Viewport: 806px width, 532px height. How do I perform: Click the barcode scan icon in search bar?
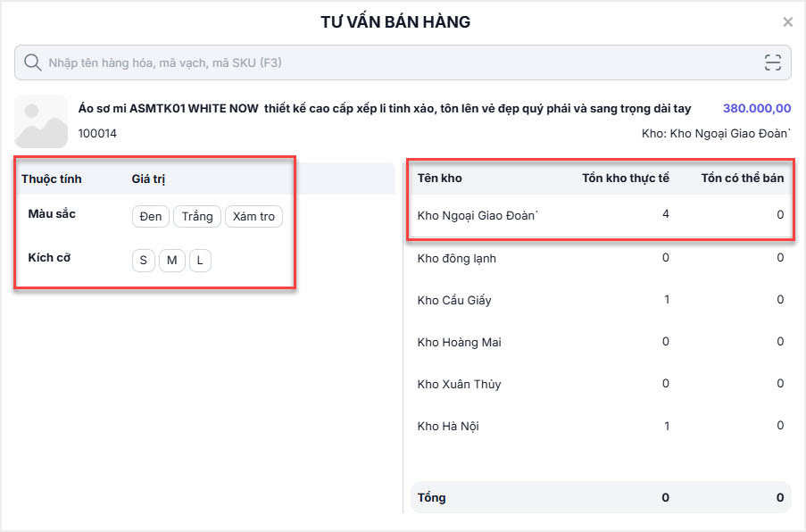pyautogui.click(x=772, y=62)
